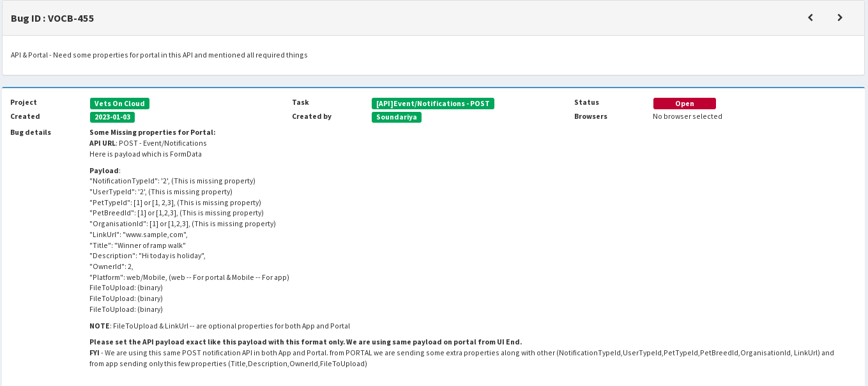Click the Payload label
Image resolution: width=868 pixels, height=386 pixels.
[104, 171]
